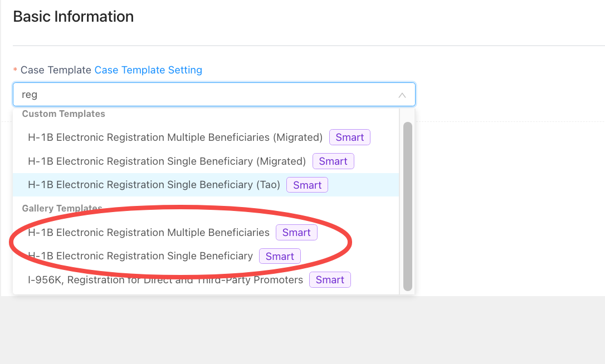Click Smart badge beside Single Beneficiary (Migrated)

333,161
